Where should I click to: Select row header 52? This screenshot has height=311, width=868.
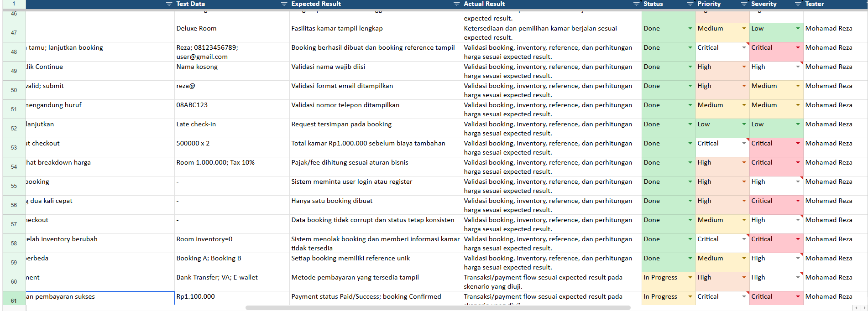(14, 129)
